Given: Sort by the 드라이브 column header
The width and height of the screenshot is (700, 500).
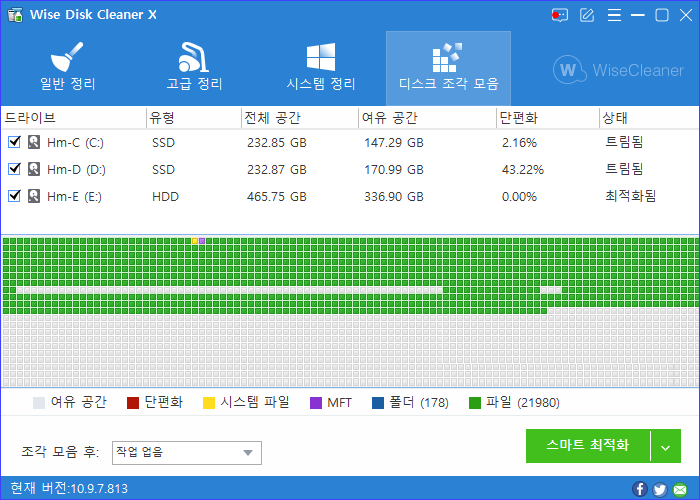Looking at the screenshot, I should [x=74, y=118].
